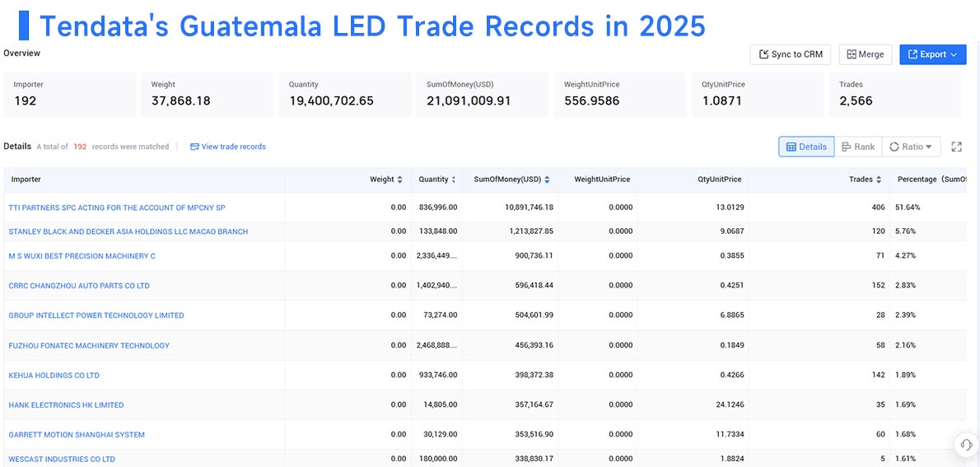Click quantity 836,996.00 cell
The width and height of the screenshot is (980, 467).
[437, 208]
